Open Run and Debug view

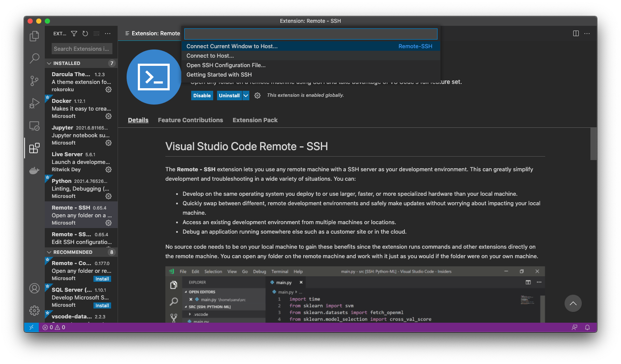click(x=34, y=103)
